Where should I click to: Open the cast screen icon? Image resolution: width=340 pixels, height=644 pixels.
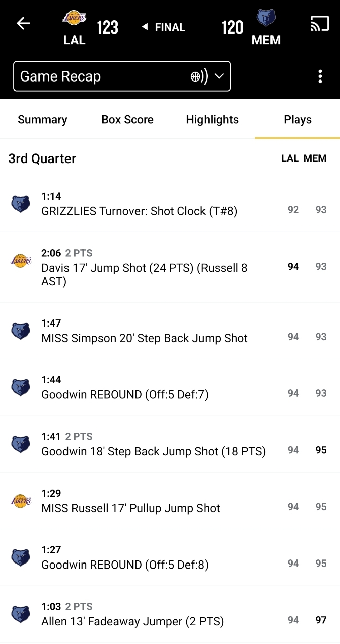pyautogui.click(x=319, y=23)
